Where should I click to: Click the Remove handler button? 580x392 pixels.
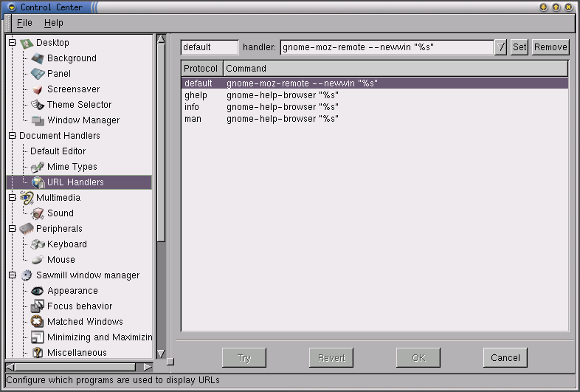550,47
